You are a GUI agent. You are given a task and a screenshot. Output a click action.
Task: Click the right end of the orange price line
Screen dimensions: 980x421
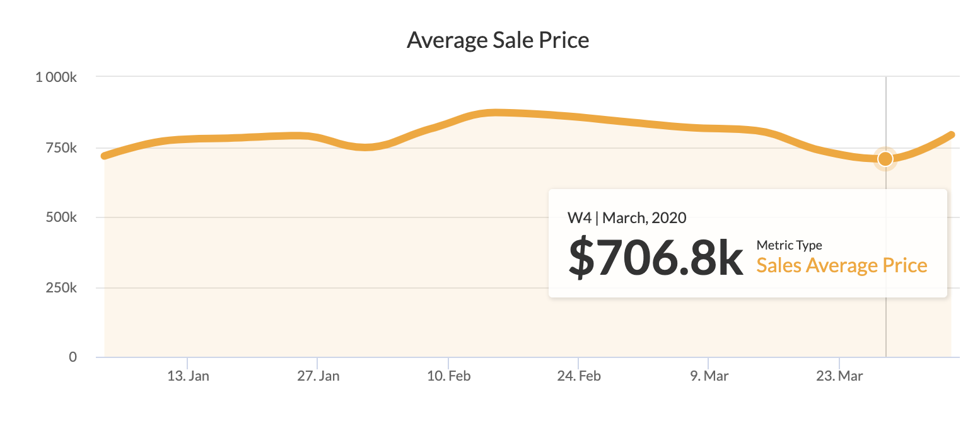(x=950, y=135)
